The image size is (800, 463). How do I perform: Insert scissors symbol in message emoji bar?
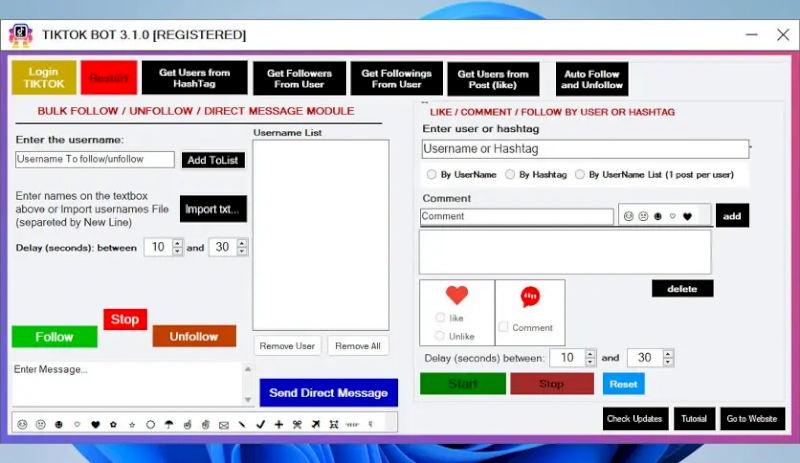(297, 424)
